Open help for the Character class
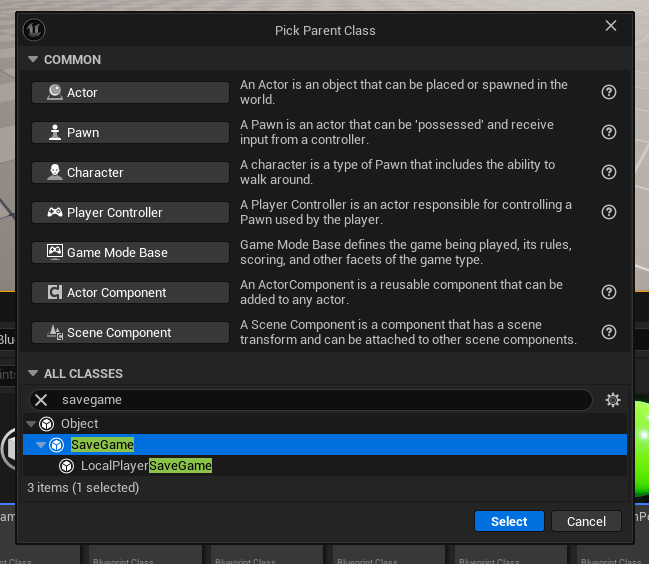Image resolution: width=649 pixels, height=564 pixels. click(608, 172)
